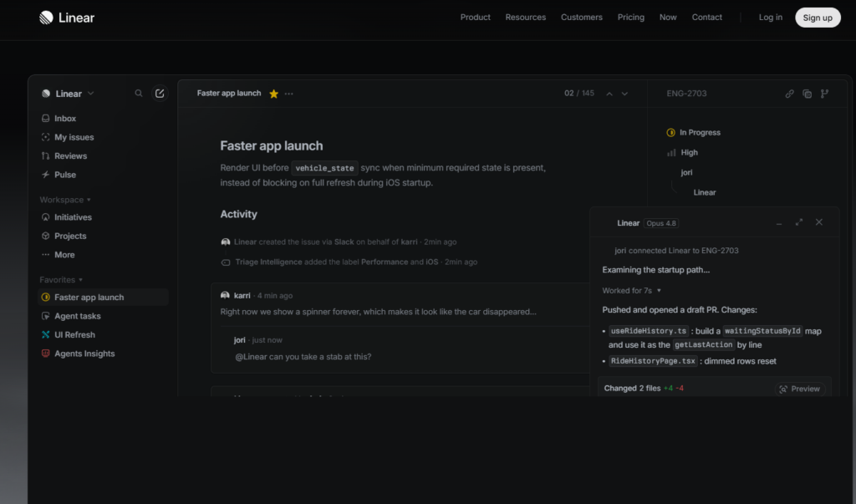Go to next issue with down chevron
The width and height of the screenshot is (856, 504).
click(624, 94)
